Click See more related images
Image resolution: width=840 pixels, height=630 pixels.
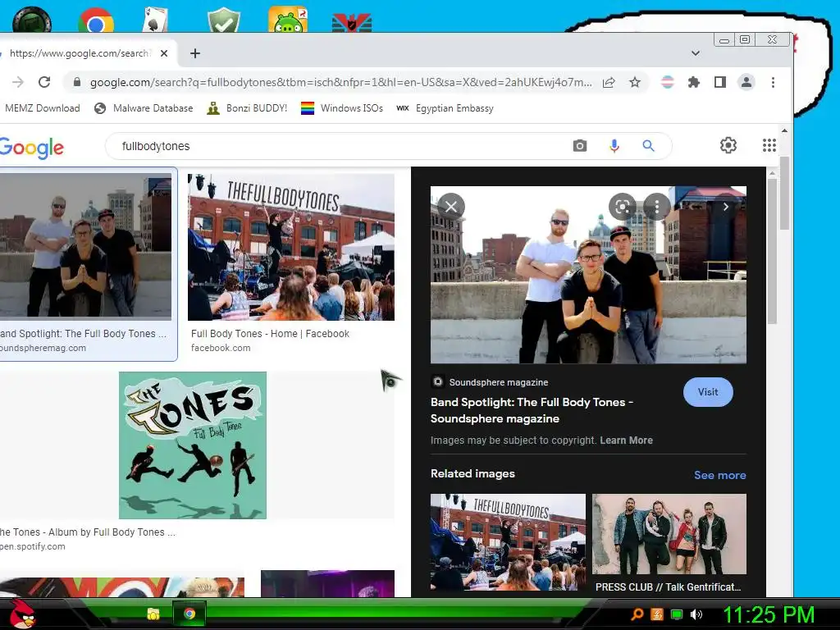pyautogui.click(x=719, y=475)
